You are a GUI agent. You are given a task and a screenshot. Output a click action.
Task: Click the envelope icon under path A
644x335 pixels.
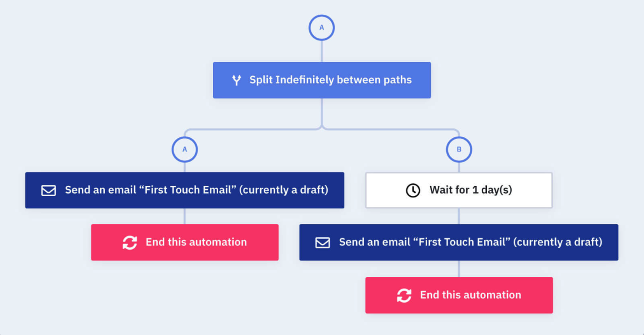pyautogui.click(x=48, y=190)
